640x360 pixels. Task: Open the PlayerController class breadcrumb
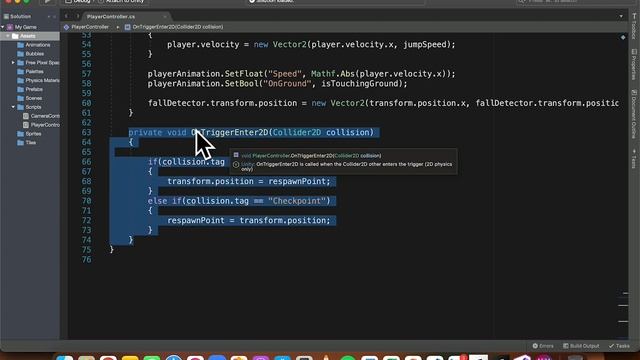pyautogui.click(x=86, y=27)
